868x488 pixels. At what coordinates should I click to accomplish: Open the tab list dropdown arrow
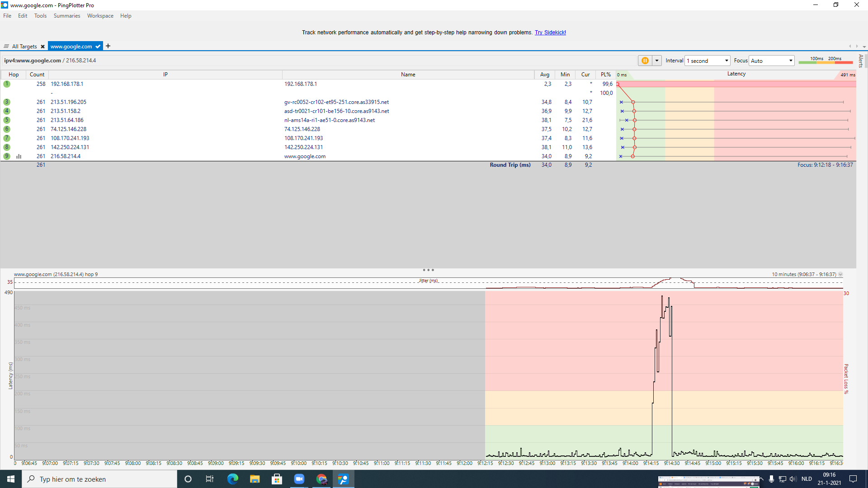pos(864,47)
